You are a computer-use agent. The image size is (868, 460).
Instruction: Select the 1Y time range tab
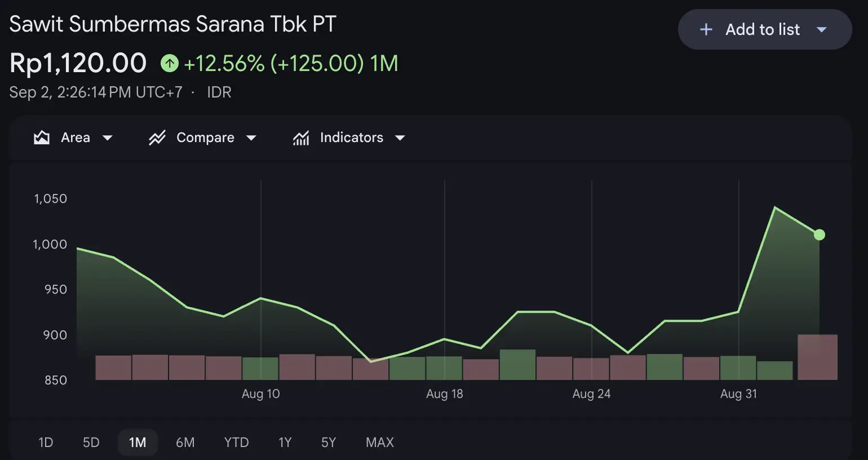tap(285, 443)
